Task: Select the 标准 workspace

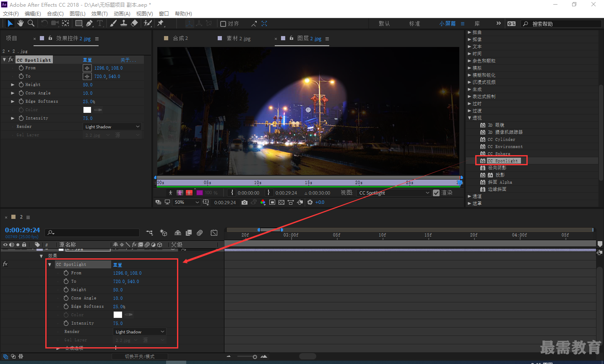Action: (x=415, y=23)
